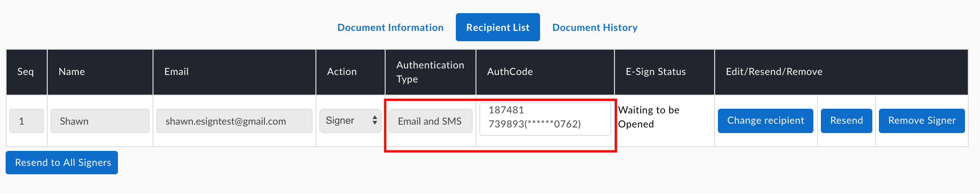Image resolution: width=980 pixels, height=194 pixels.
Task: Click the Resend button for Shawn
Action: click(847, 121)
